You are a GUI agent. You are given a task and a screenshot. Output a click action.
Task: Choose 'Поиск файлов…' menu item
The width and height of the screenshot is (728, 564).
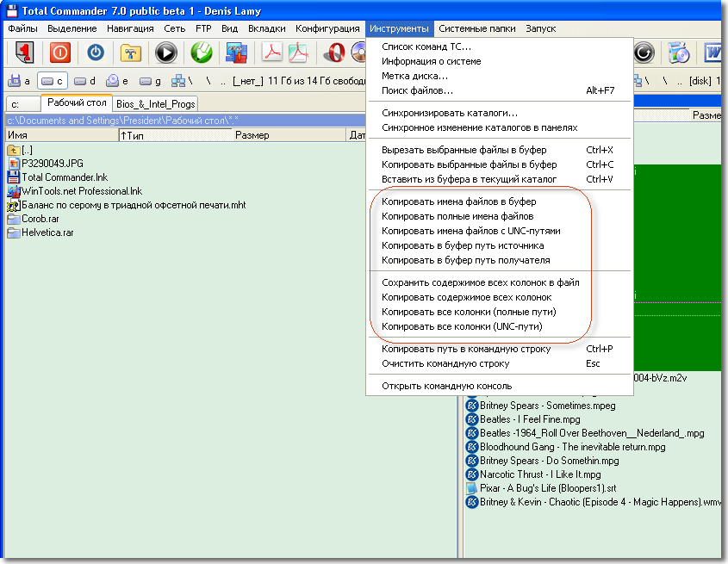pos(500,91)
